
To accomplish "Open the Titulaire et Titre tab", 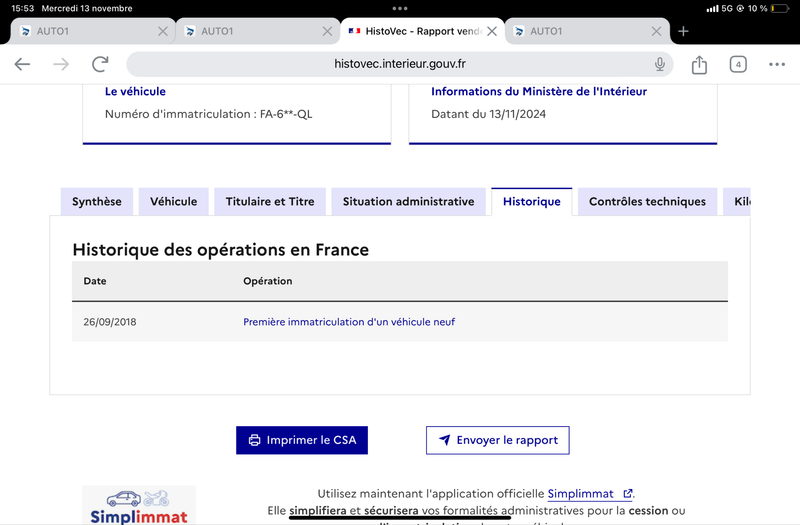I will (x=270, y=202).
